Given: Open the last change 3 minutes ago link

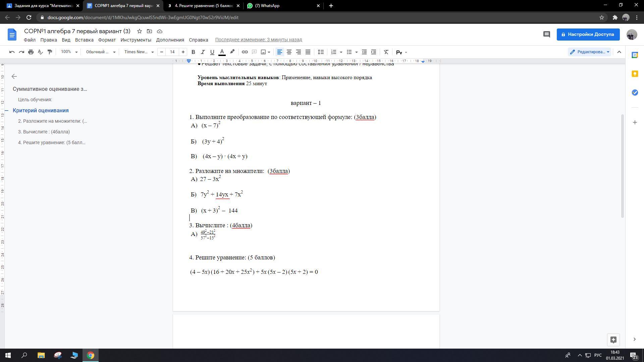Looking at the screenshot, I should tap(258, 40).
